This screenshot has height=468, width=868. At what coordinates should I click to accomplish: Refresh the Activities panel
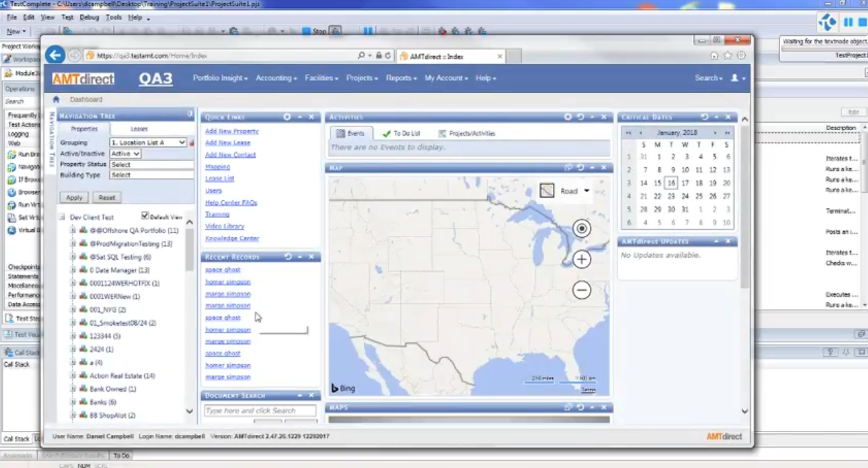(x=580, y=117)
